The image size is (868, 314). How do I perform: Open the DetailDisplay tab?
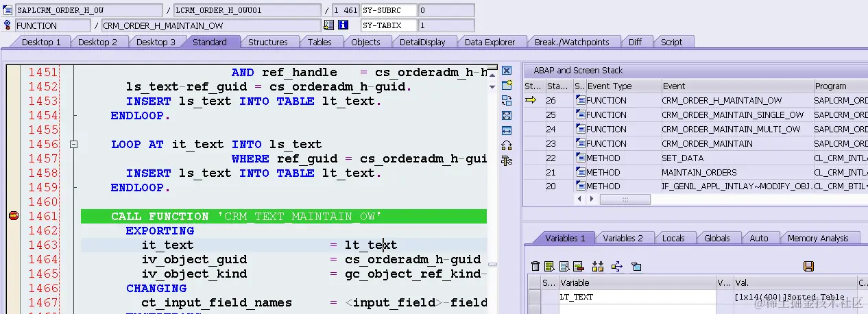[422, 42]
